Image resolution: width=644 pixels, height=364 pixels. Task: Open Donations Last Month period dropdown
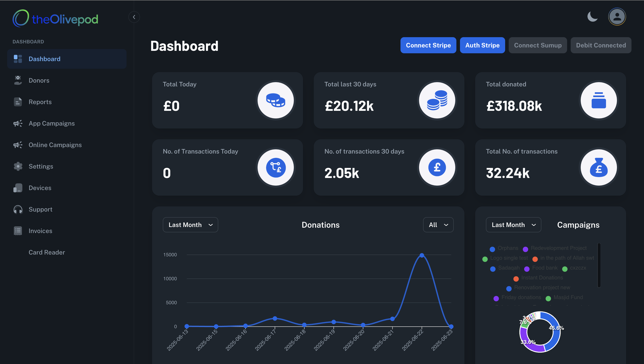(x=190, y=225)
